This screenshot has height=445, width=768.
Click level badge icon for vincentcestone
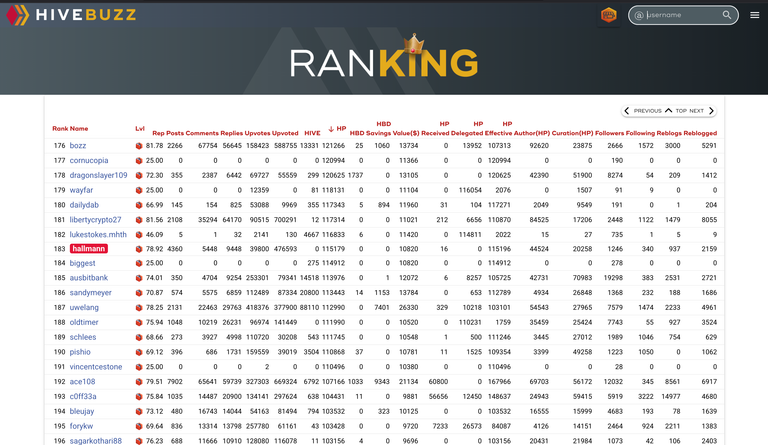[139, 367]
